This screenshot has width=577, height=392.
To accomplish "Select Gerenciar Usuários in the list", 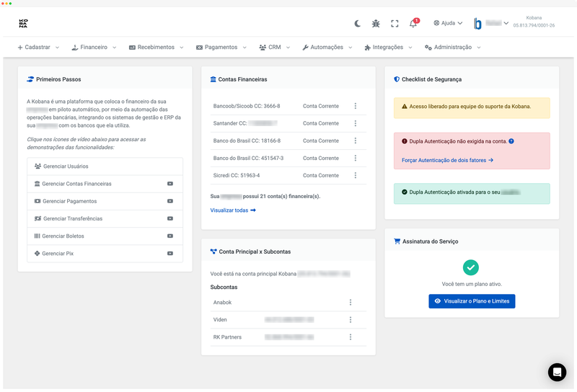I will 66,166.
